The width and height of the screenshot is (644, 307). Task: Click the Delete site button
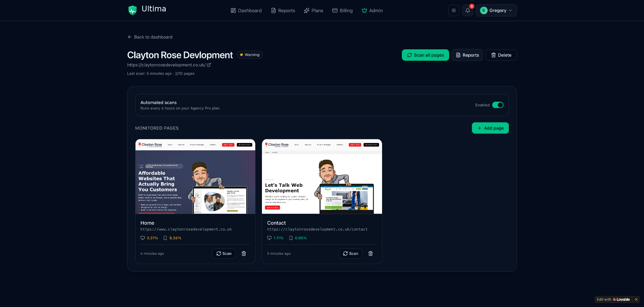pos(501,55)
